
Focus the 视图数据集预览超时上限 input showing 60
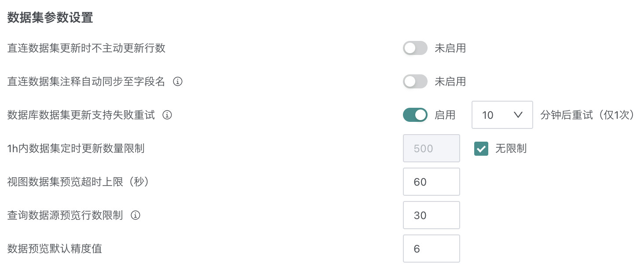coord(431,182)
